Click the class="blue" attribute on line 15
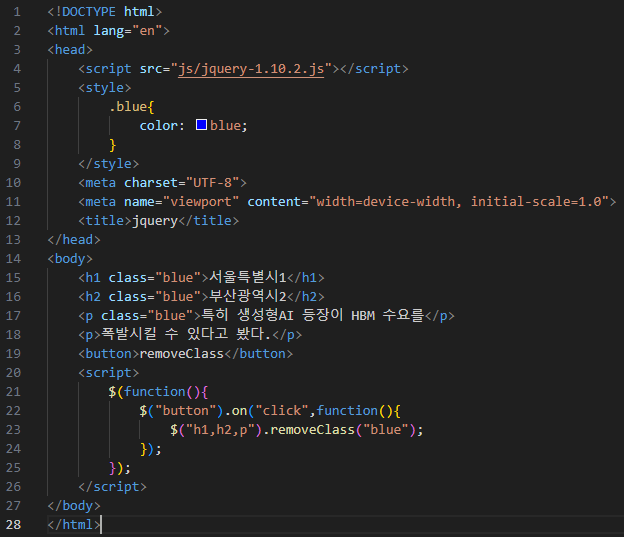Image resolution: width=624 pixels, height=537 pixels. [155, 277]
